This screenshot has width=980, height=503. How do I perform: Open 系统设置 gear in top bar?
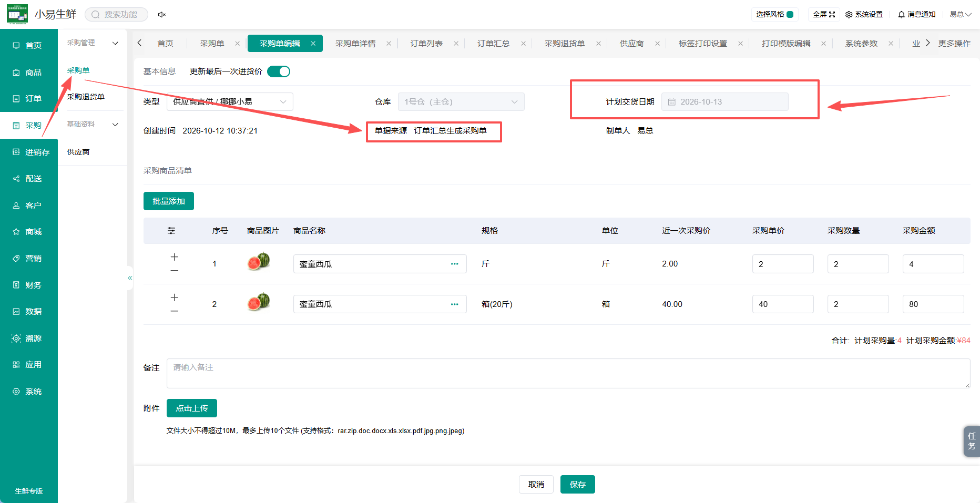[864, 14]
